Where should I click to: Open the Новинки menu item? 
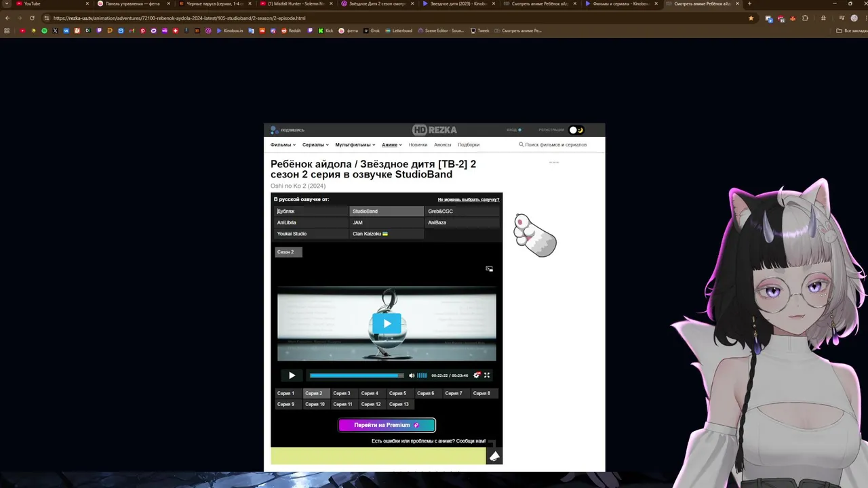click(418, 144)
